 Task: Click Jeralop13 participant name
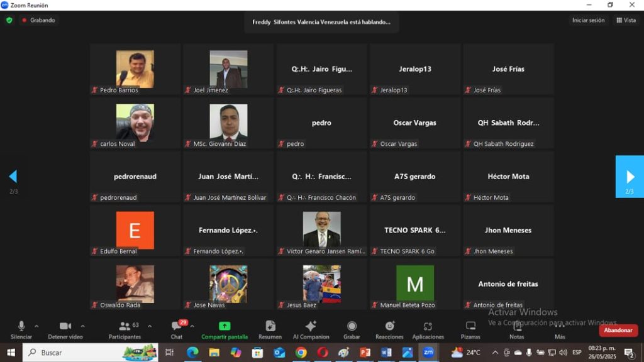click(x=415, y=69)
